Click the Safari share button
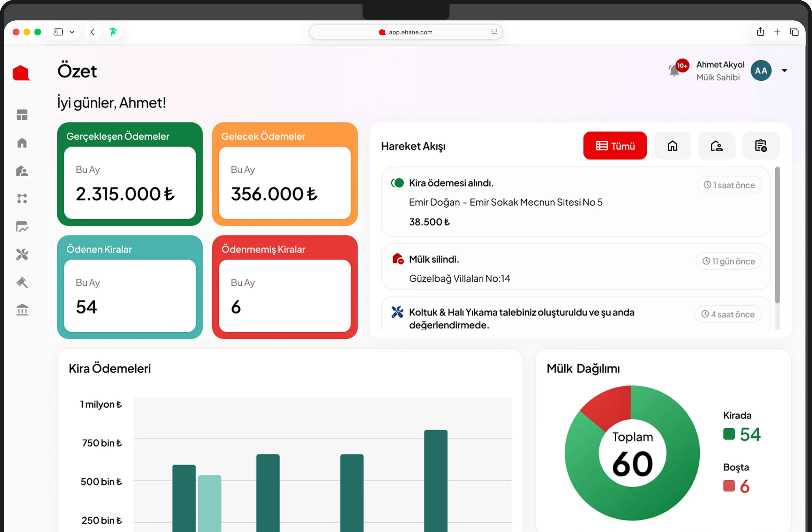This screenshot has height=532, width=812. 761,32
